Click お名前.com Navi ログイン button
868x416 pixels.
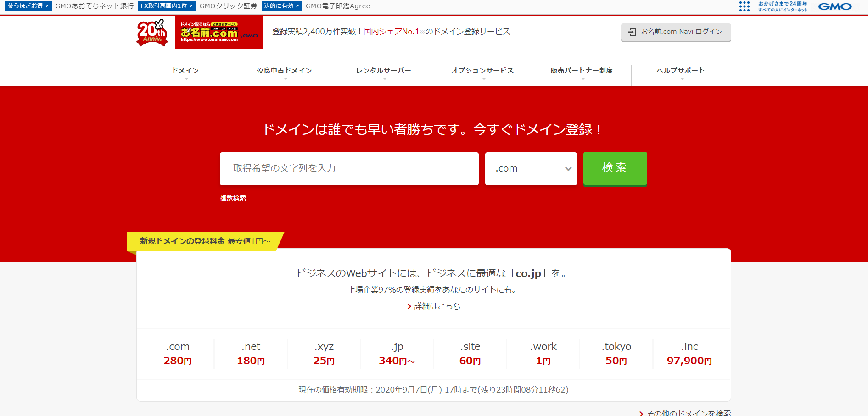tap(676, 32)
